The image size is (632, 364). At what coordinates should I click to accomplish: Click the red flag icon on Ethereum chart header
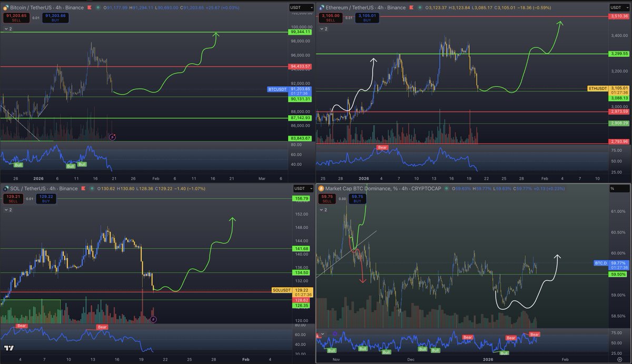(x=411, y=7)
